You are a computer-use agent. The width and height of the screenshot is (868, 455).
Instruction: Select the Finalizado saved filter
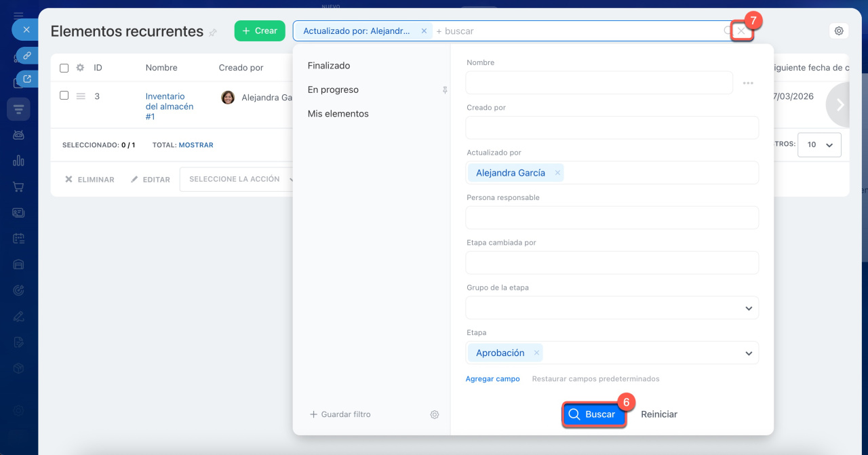point(329,66)
